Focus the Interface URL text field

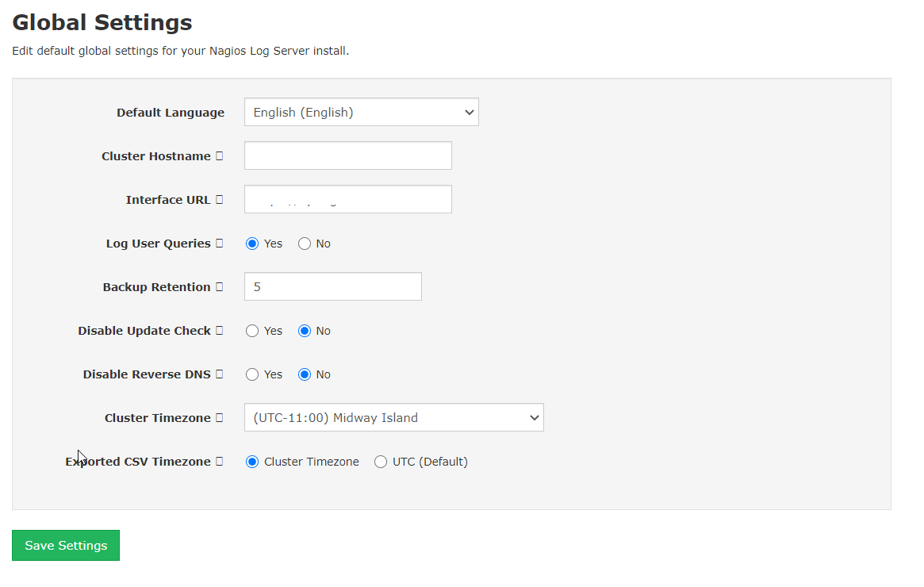pos(347,200)
